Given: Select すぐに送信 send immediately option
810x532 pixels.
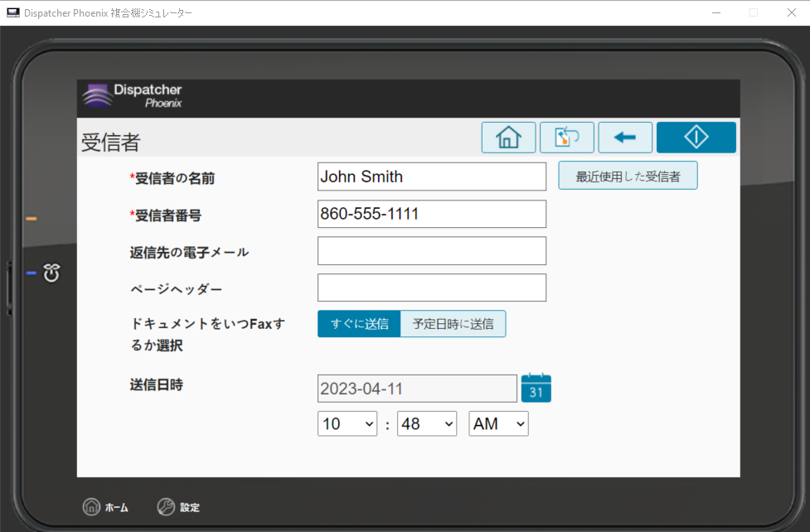Looking at the screenshot, I should 359,324.
